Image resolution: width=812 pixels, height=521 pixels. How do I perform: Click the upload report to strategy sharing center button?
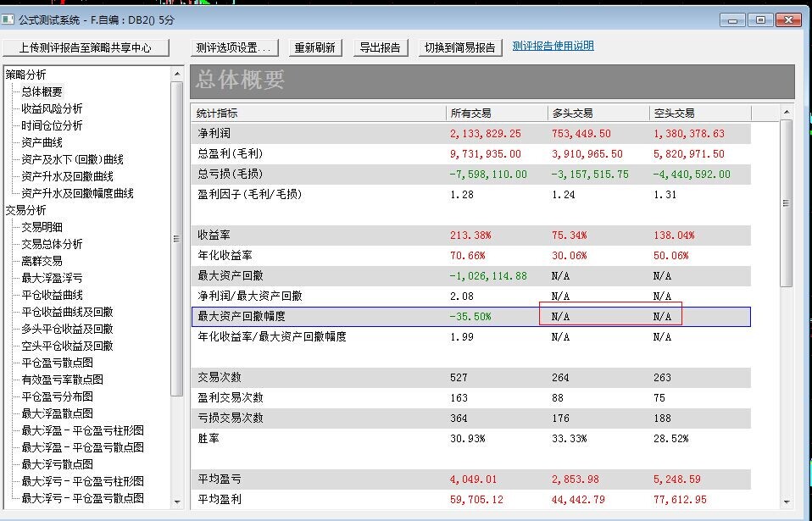86,47
